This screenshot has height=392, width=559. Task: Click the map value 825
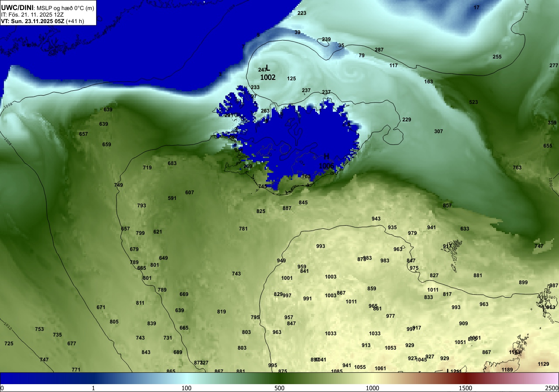pyautogui.click(x=261, y=211)
